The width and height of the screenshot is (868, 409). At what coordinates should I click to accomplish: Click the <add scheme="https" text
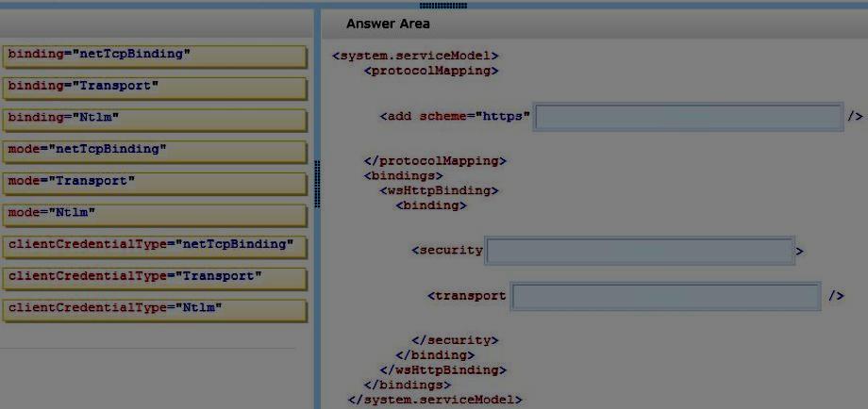455,117
